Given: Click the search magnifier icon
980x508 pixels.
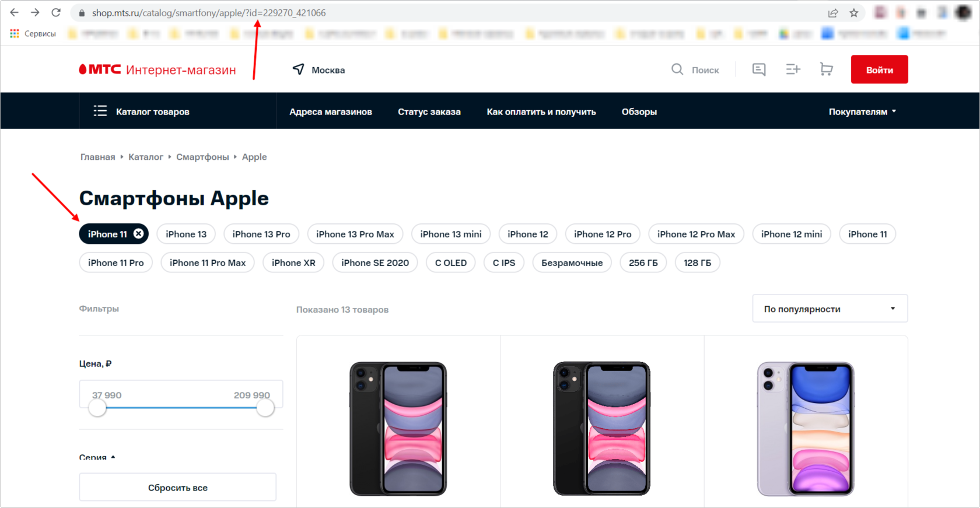Looking at the screenshot, I should [677, 69].
